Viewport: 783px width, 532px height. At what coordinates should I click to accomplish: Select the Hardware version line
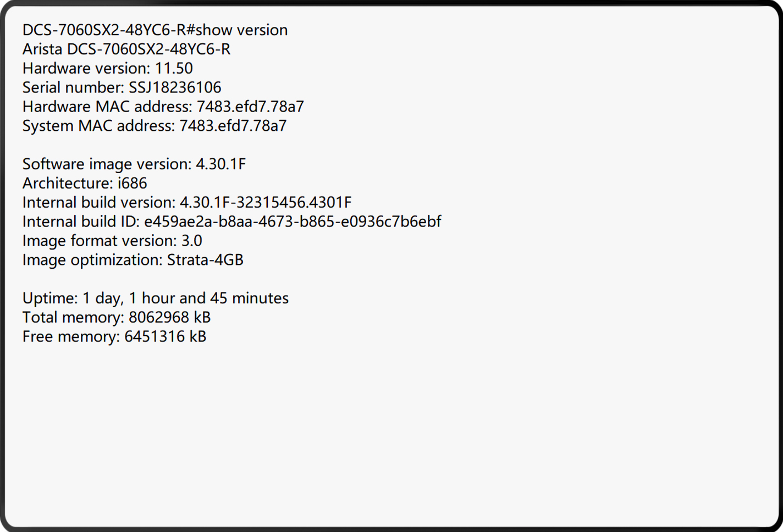[108, 69]
